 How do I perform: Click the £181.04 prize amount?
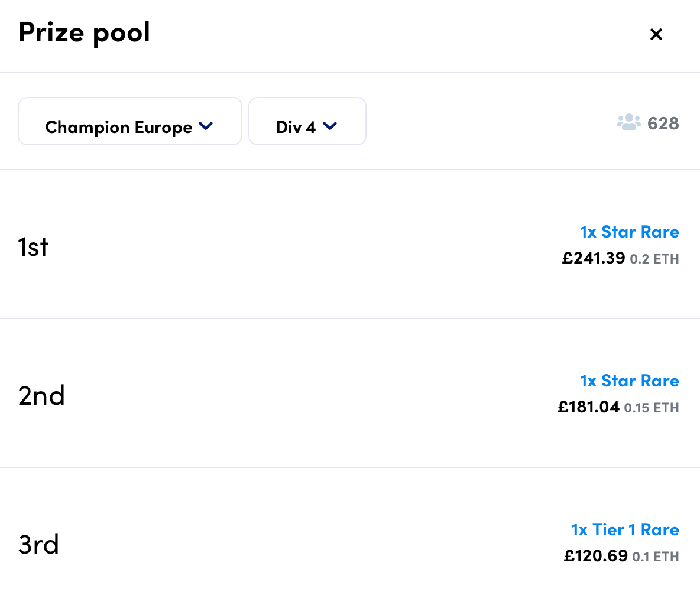588,407
